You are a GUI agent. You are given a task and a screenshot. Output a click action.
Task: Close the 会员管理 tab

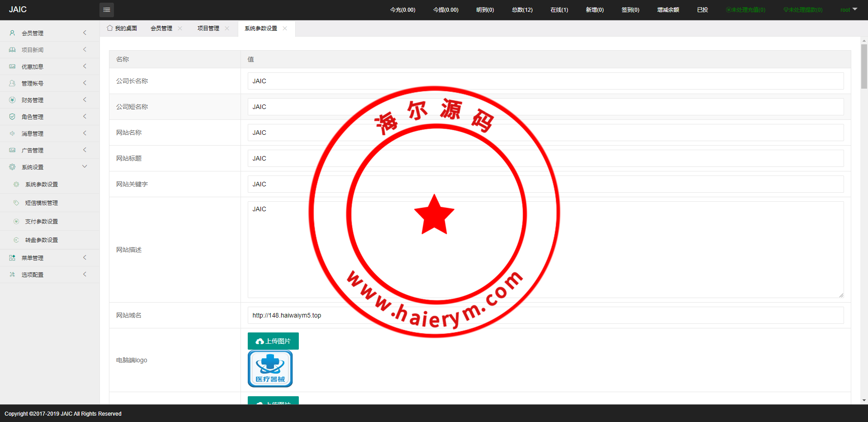[180, 28]
